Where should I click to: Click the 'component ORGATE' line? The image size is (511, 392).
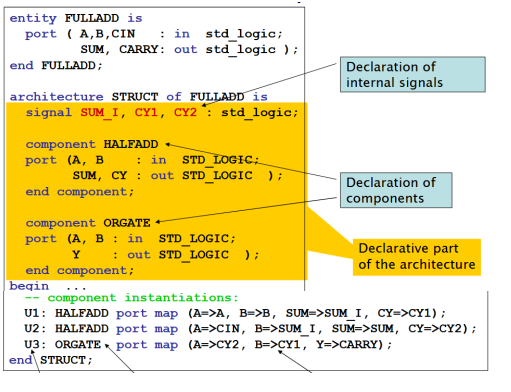(x=88, y=223)
